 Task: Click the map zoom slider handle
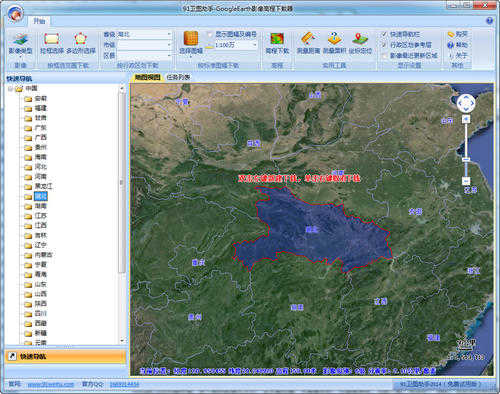tap(466, 160)
